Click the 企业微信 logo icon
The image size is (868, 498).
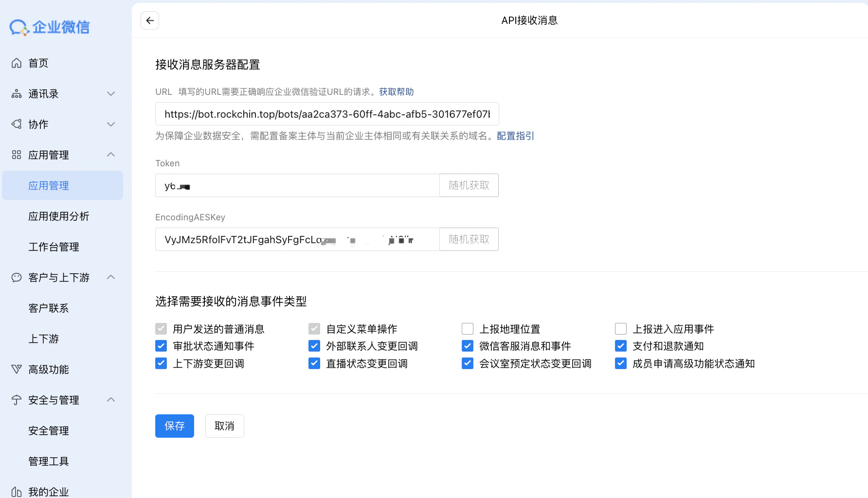pyautogui.click(x=18, y=27)
